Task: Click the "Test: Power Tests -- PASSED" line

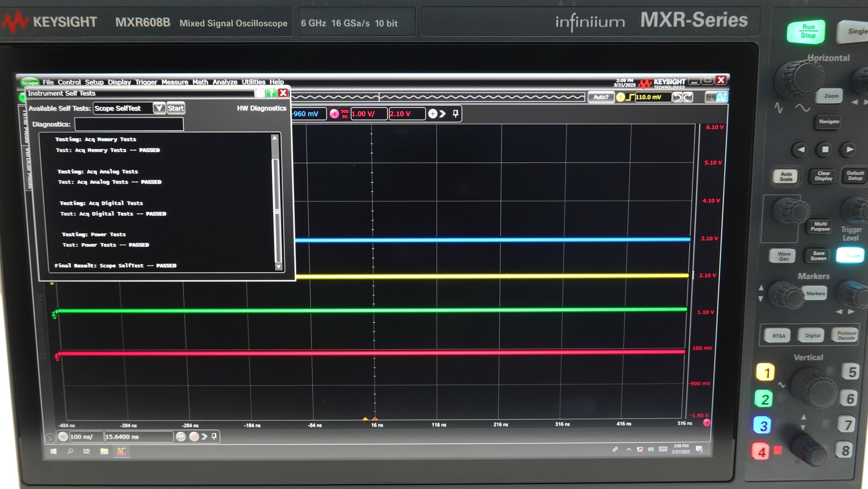Action: pyautogui.click(x=106, y=245)
